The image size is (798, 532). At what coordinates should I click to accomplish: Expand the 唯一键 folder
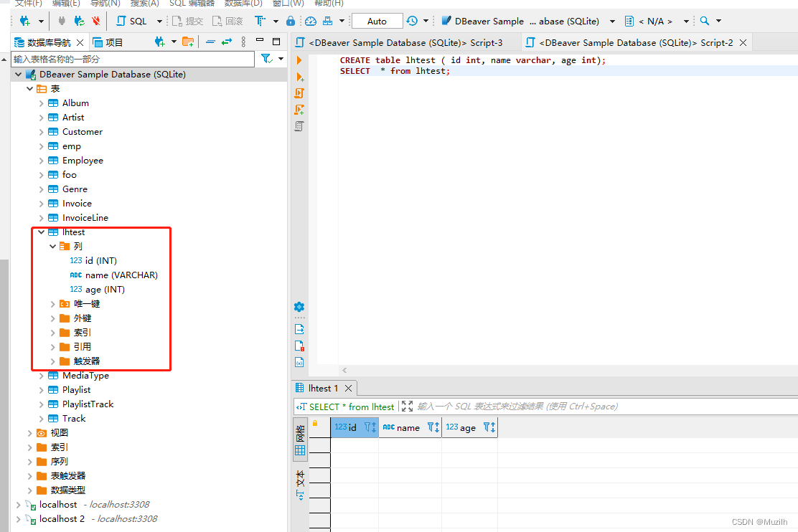[52, 304]
